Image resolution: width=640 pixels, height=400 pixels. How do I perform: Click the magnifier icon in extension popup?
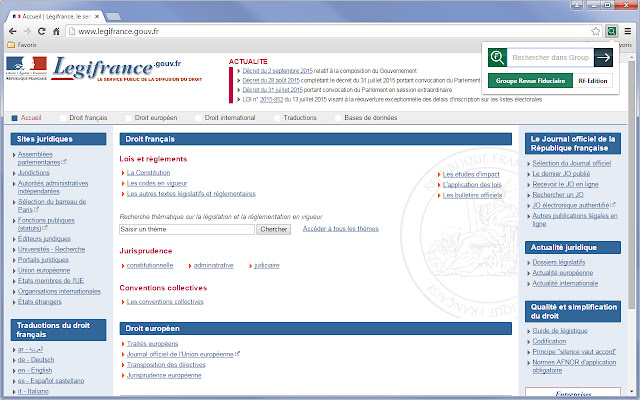point(497,58)
